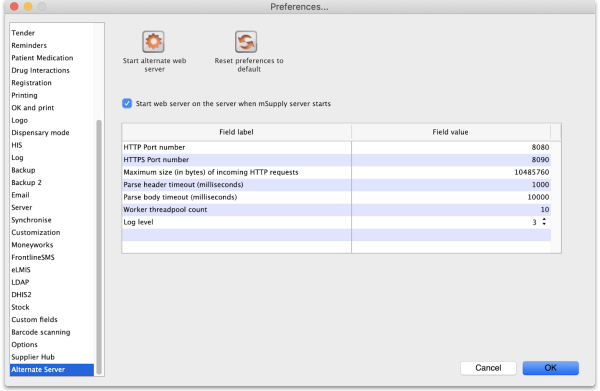Open the Dispensary mode preferences
600x391 pixels.
40,133
